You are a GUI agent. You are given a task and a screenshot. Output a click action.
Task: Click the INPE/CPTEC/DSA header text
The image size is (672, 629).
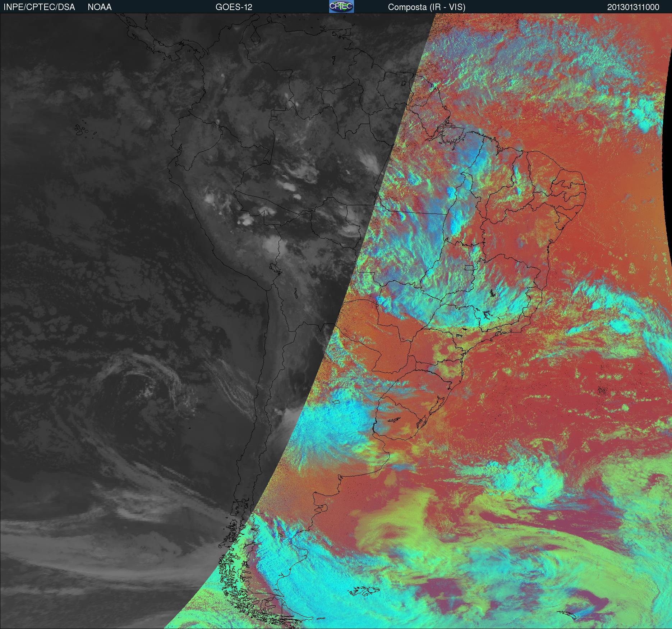pyautogui.click(x=39, y=7)
